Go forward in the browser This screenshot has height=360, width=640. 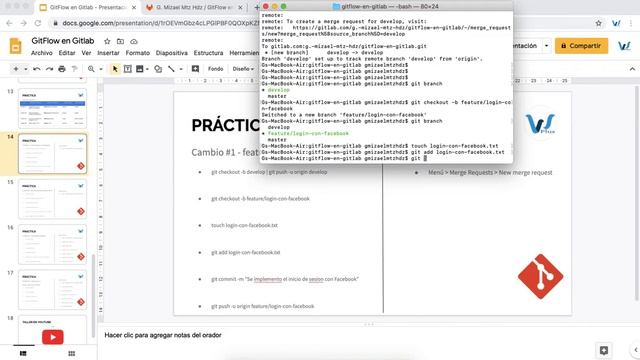click(24, 23)
